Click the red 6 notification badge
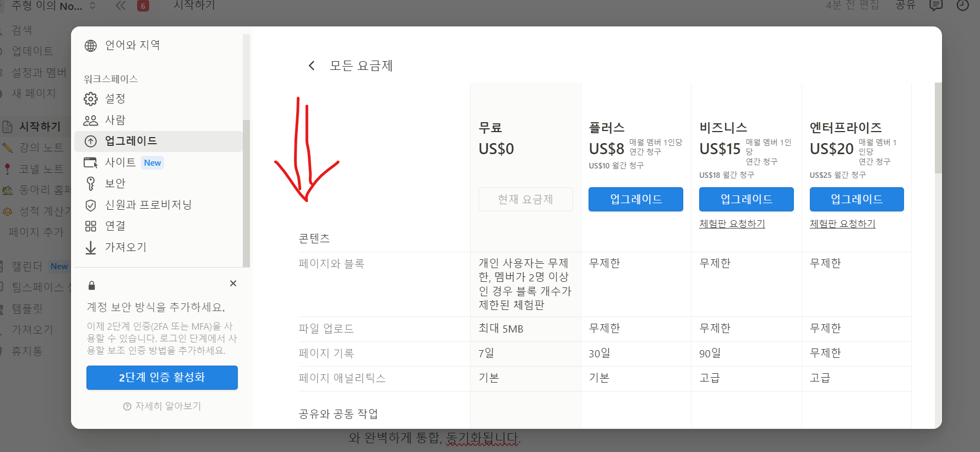 (143, 6)
